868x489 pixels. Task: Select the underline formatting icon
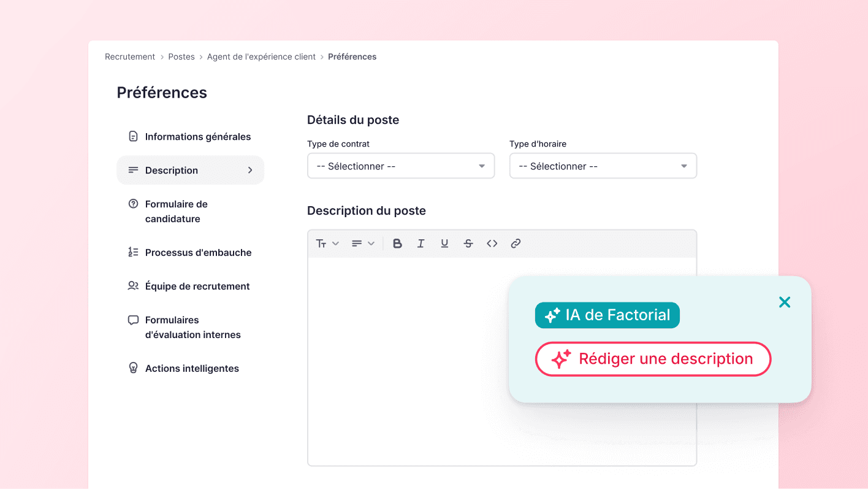click(x=444, y=243)
